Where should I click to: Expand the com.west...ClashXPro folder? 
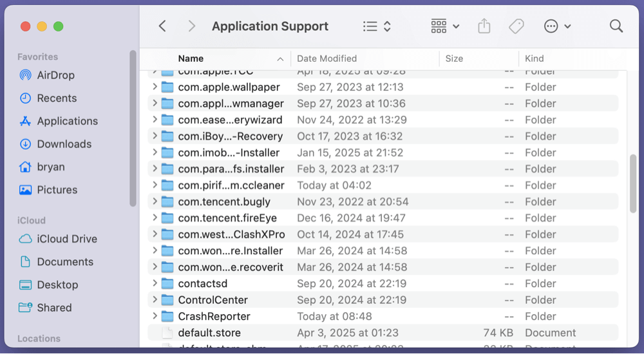[x=155, y=234]
